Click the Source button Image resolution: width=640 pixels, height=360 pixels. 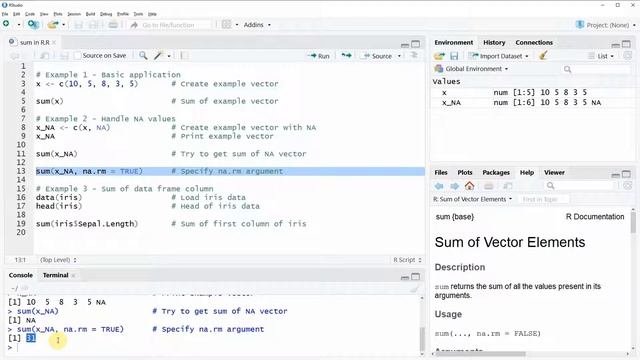(x=378, y=56)
